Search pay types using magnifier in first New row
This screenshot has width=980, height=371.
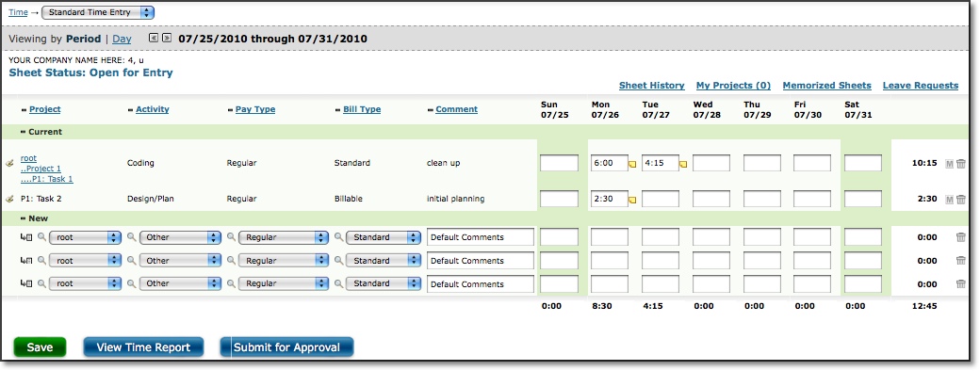coord(231,237)
